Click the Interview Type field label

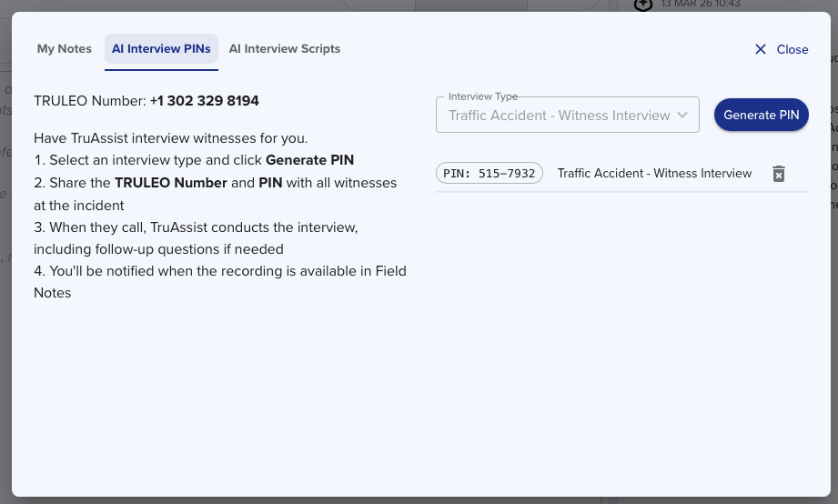coord(483,96)
